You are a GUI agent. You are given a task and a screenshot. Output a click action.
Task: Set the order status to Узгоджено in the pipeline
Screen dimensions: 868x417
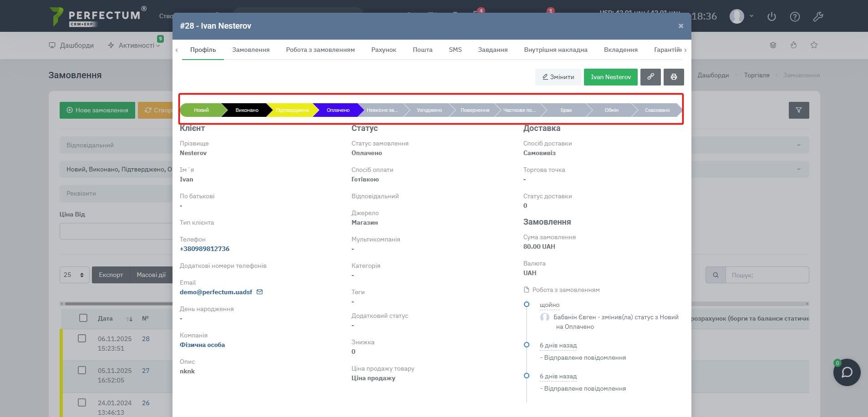pos(429,110)
